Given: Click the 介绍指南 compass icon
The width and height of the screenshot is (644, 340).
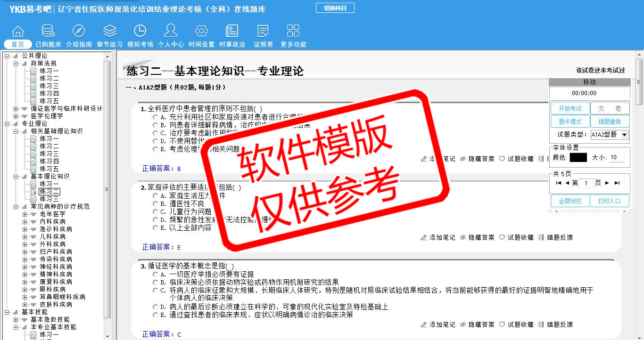Looking at the screenshot, I should [x=79, y=32].
